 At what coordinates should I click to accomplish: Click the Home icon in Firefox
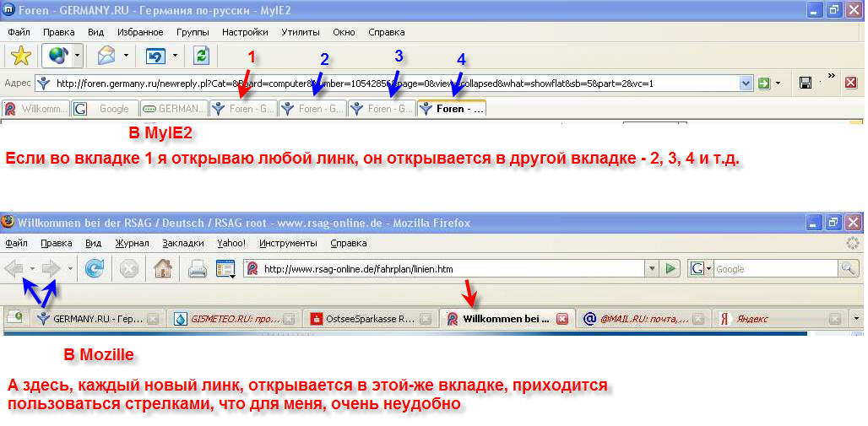tap(163, 269)
